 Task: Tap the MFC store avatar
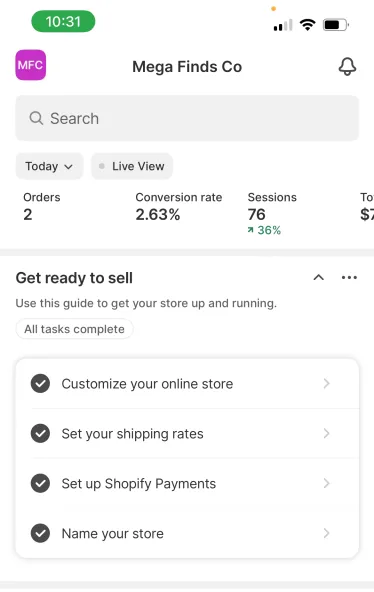click(31, 65)
